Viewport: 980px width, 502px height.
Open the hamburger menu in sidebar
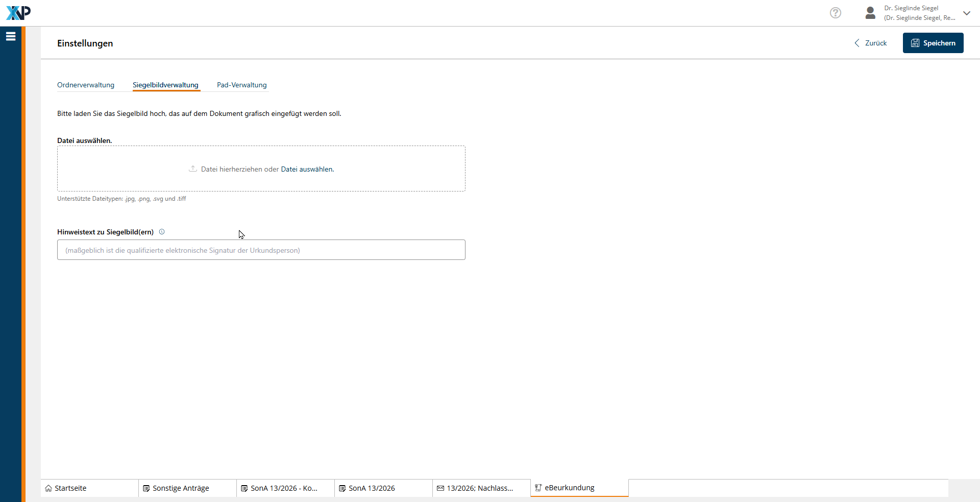(11, 36)
